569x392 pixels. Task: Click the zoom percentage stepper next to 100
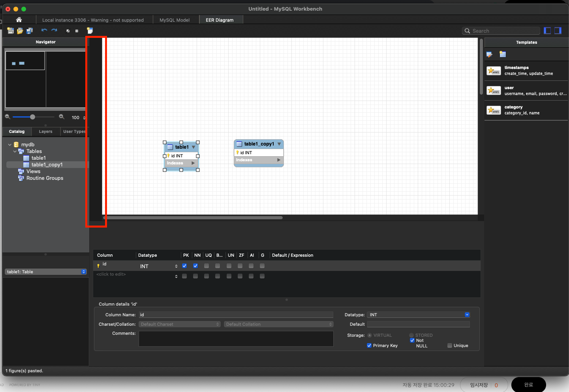tap(84, 118)
